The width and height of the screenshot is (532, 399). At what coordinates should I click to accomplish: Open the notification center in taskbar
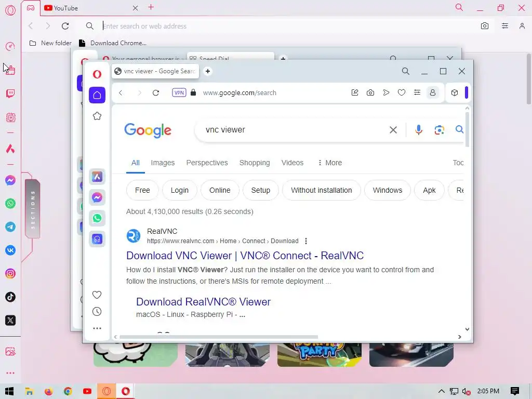coord(515,391)
